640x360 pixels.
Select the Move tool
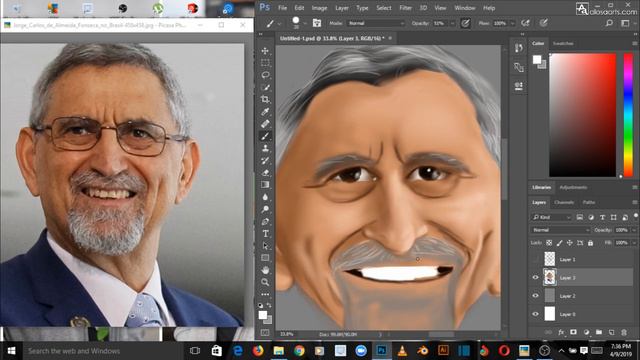tap(265, 51)
